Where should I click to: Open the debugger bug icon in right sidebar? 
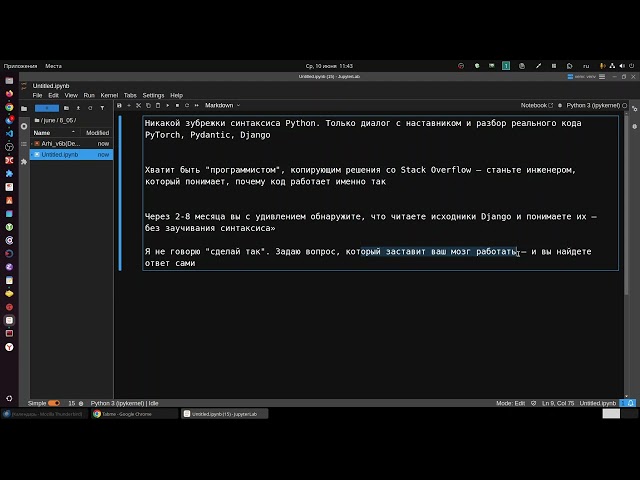[x=634, y=127]
